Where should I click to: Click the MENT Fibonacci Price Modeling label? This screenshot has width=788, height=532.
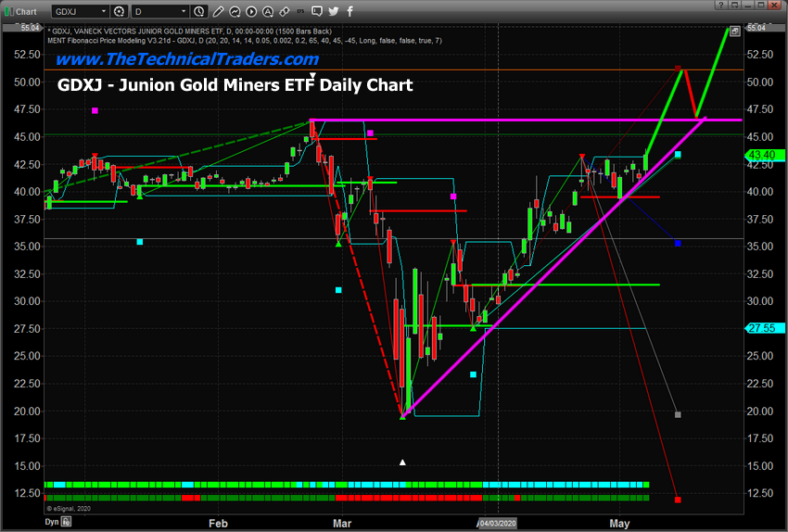[x=245, y=41]
